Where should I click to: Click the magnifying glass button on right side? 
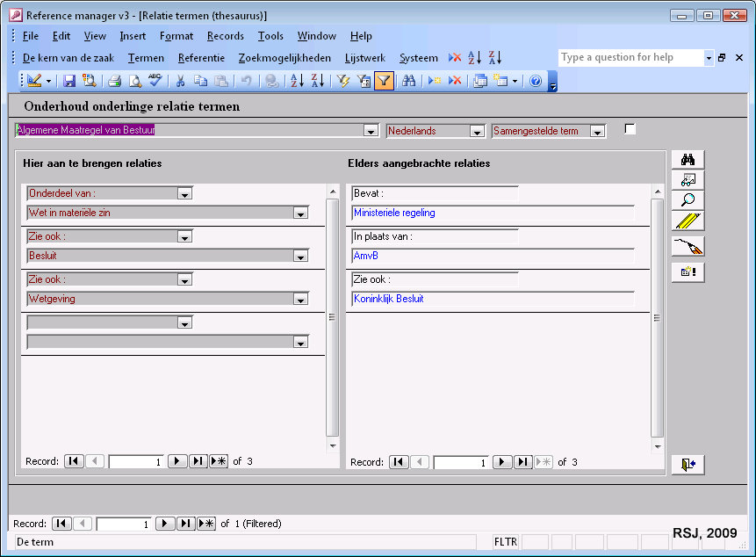[x=688, y=200]
